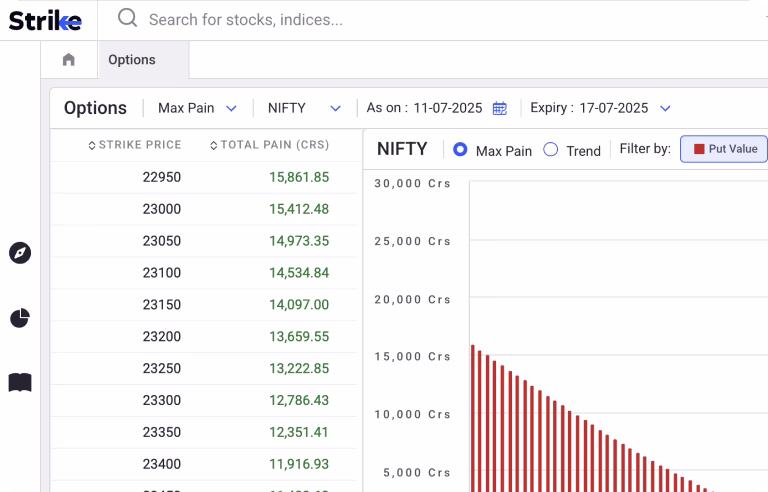Open the home icon tab
Viewport: 768px width, 492px height.
68,60
